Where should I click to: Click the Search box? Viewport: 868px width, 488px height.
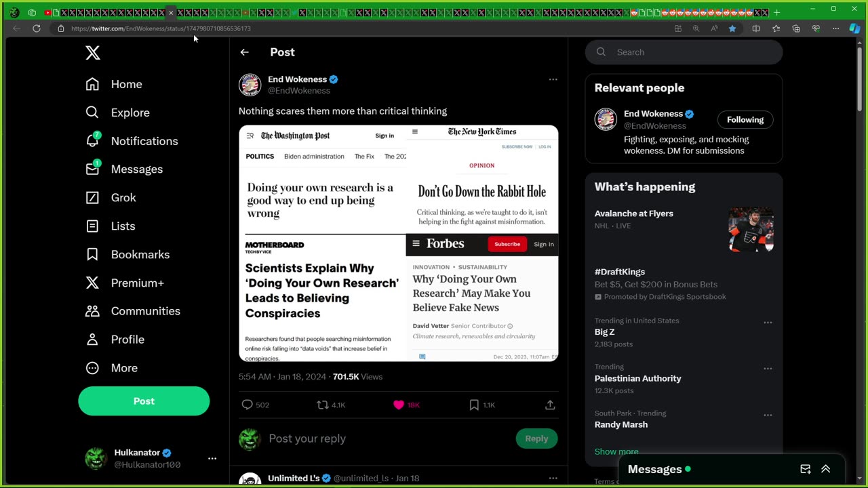tap(684, 52)
